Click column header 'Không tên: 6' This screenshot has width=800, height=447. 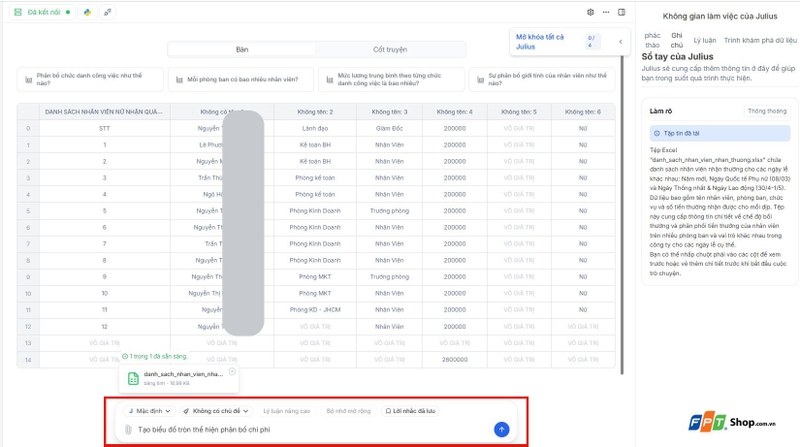point(583,112)
